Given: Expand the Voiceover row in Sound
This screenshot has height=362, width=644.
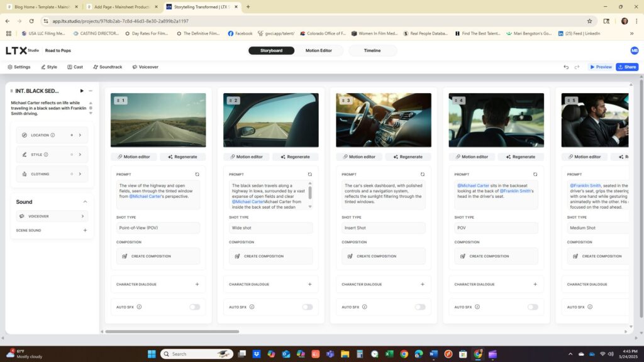Looking at the screenshot, I should click(x=82, y=216).
